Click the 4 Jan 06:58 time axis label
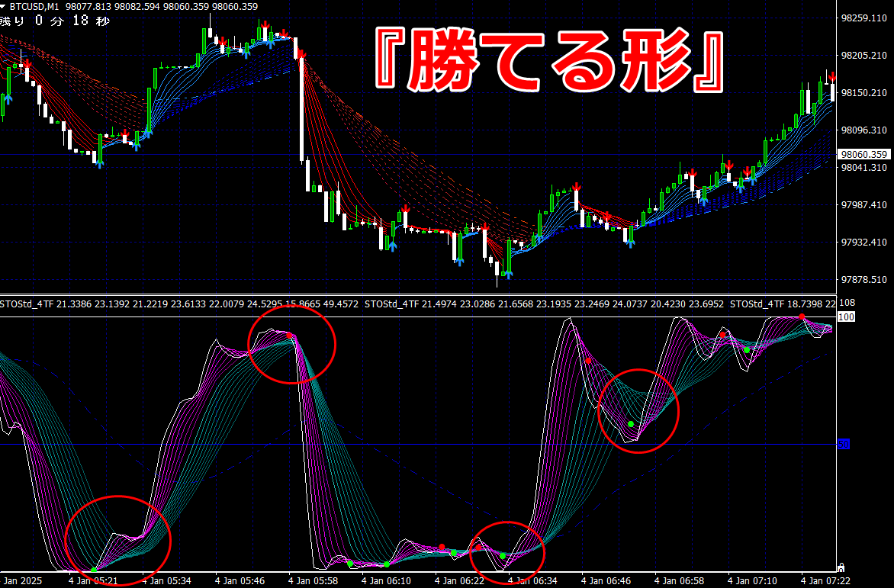 tap(679, 581)
